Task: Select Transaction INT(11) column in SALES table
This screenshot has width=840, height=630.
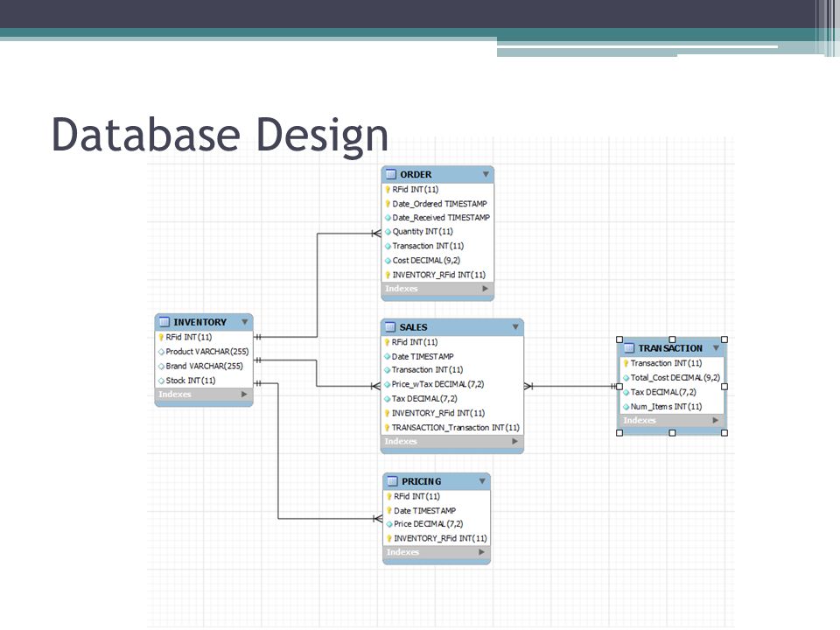Action: (x=428, y=369)
